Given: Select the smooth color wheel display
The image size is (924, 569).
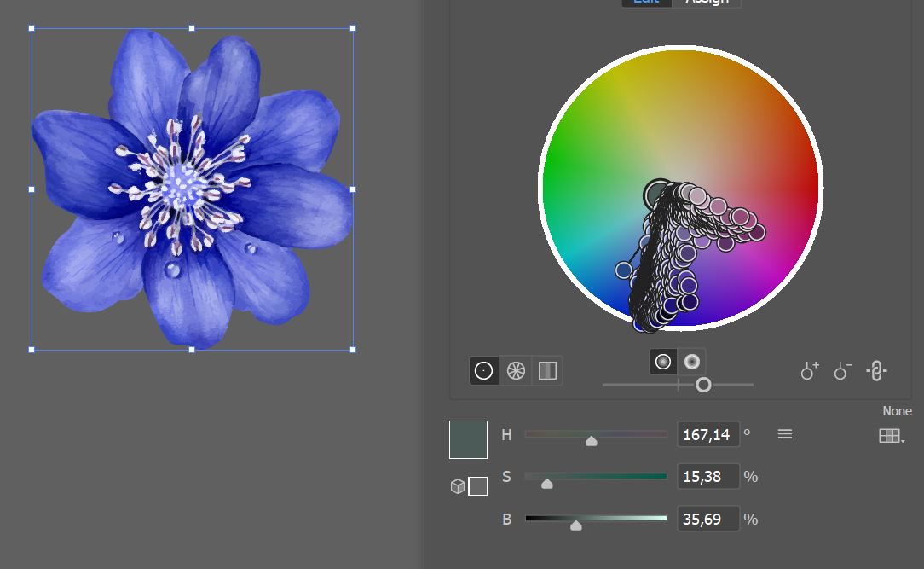Looking at the screenshot, I should tap(483, 370).
